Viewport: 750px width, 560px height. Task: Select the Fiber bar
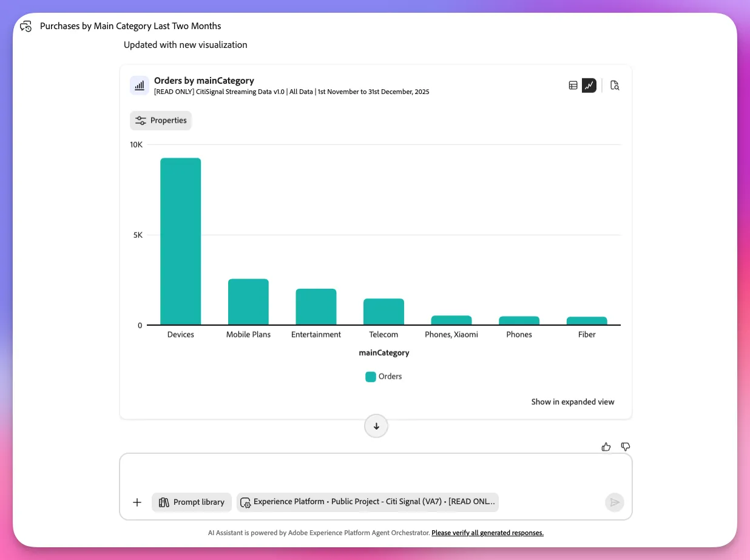(x=587, y=321)
